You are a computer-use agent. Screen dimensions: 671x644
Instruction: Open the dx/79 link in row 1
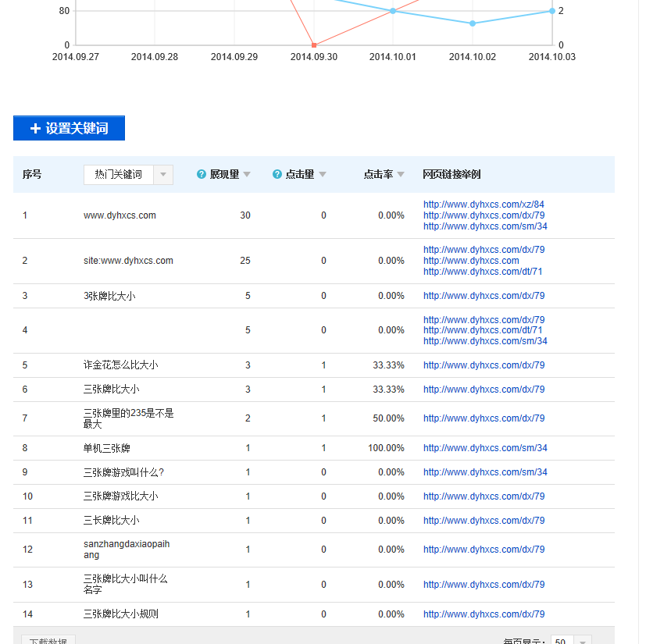(484, 215)
